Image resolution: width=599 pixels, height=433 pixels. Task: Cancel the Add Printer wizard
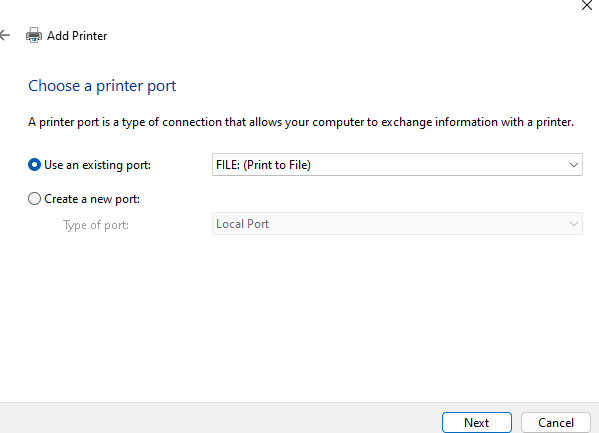556,422
